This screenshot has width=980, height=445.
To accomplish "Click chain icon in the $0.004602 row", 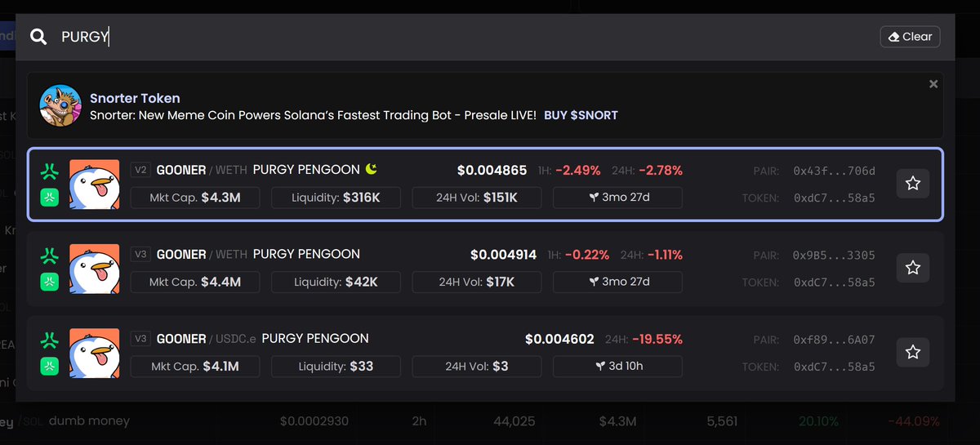I will click(50, 339).
